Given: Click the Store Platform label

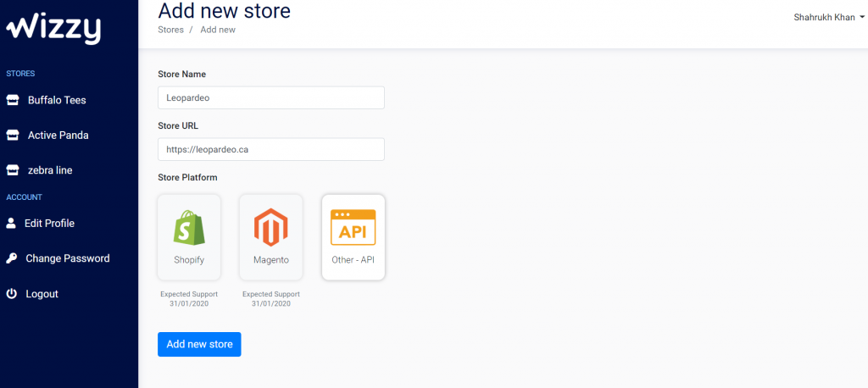Looking at the screenshot, I should tap(187, 178).
